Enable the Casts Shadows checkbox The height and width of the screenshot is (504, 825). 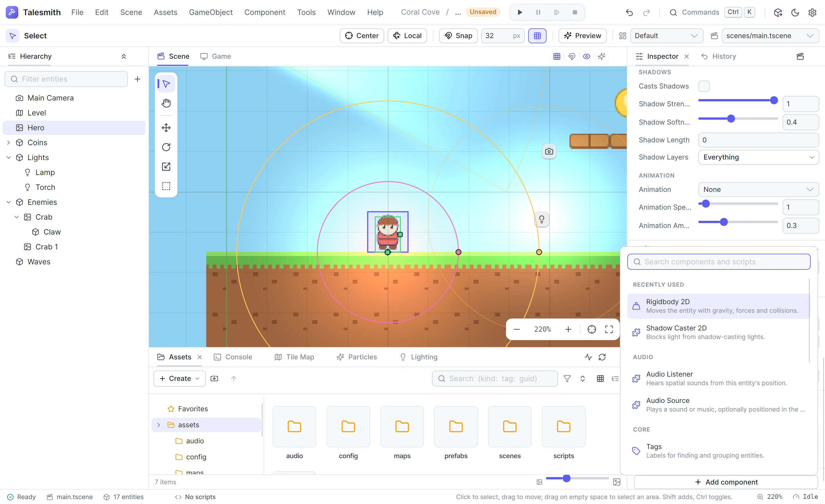[704, 86]
